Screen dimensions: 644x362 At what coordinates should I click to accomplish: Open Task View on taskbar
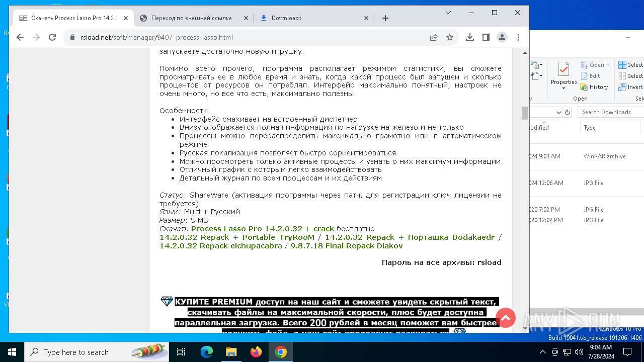pos(182,352)
